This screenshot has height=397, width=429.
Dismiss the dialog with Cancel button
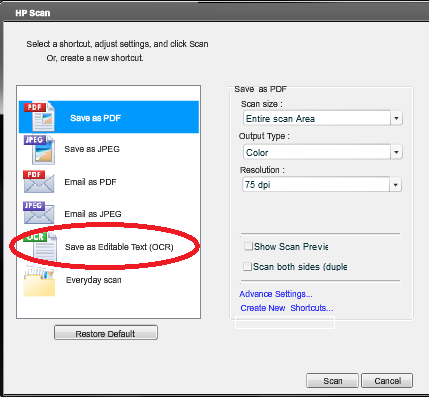387,381
